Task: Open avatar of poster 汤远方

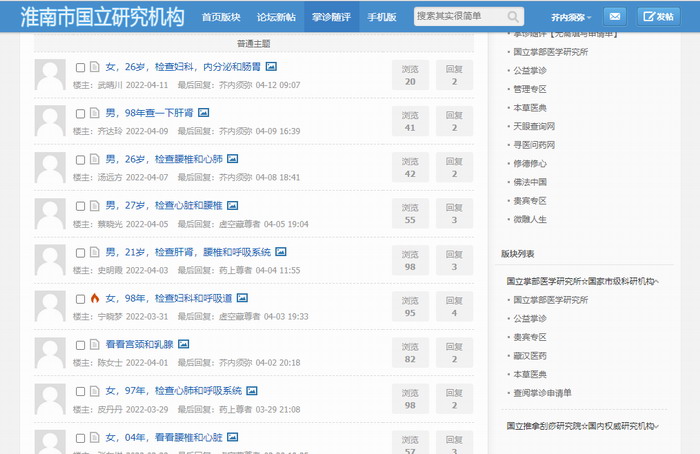Action: (50, 167)
